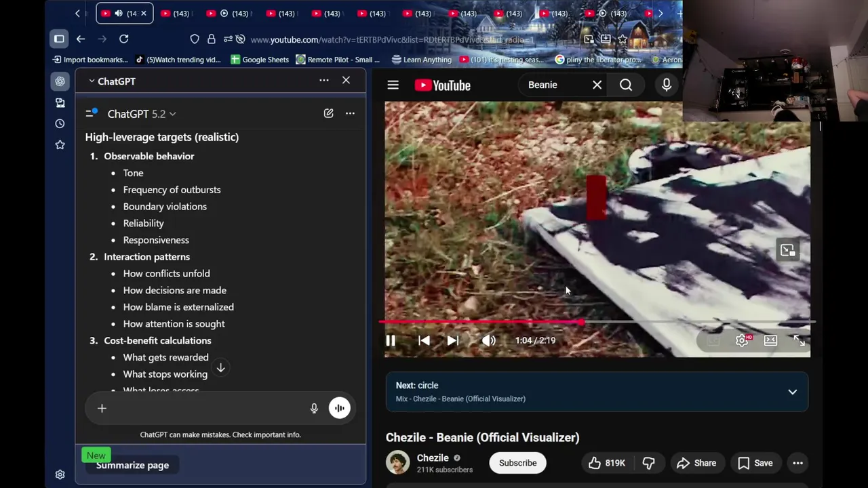Click the Share button
868x488 pixels.
pos(696,463)
